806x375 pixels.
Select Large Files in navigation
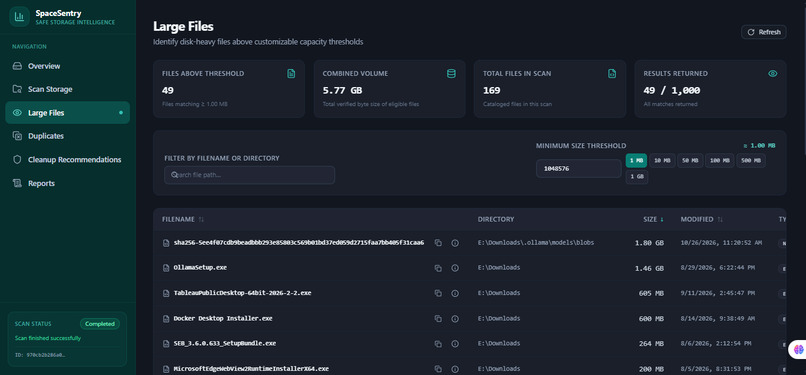[x=67, y=112]
